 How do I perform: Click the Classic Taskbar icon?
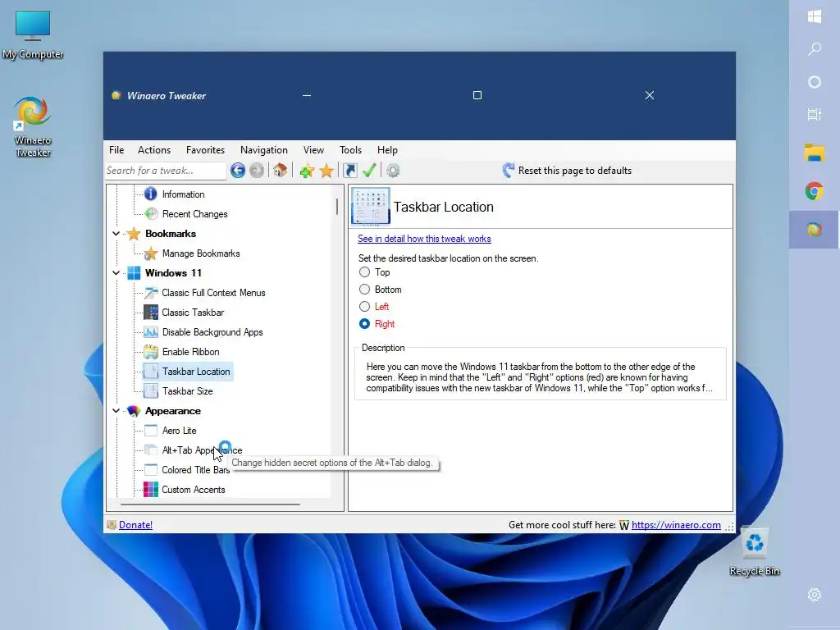(151, 313)
